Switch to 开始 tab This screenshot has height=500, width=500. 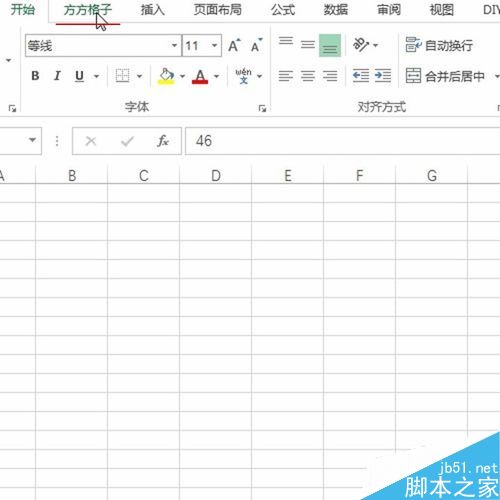pyautogui.click(x=23, y=10)
